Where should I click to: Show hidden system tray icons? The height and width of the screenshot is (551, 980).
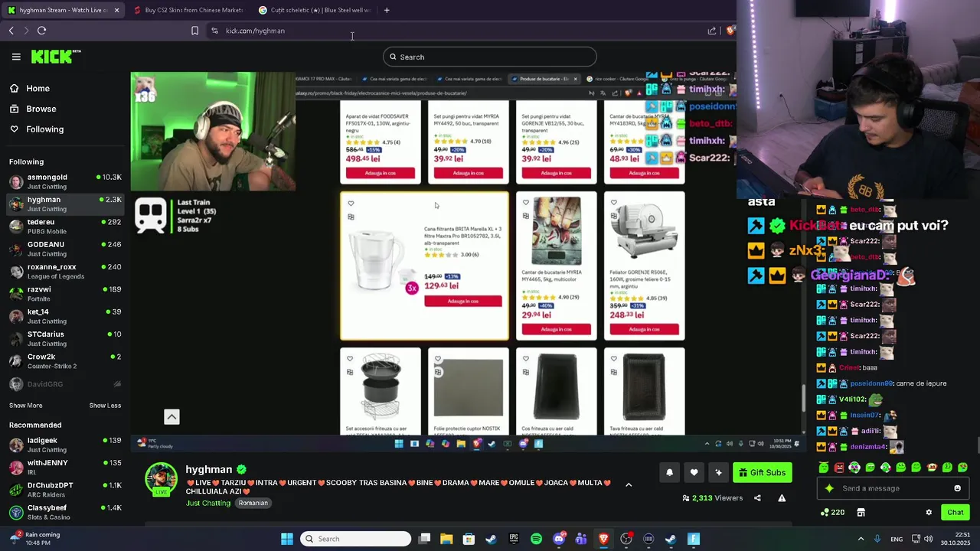[x=861, y=539]
